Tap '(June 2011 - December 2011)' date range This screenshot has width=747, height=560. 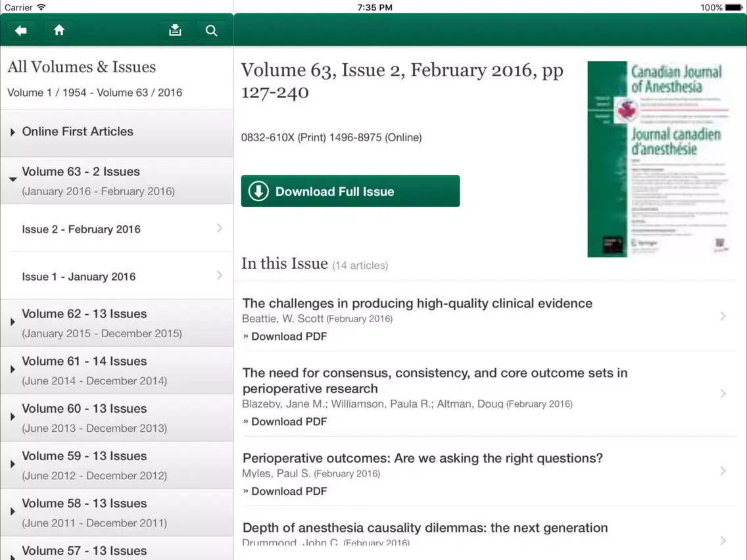94,523
